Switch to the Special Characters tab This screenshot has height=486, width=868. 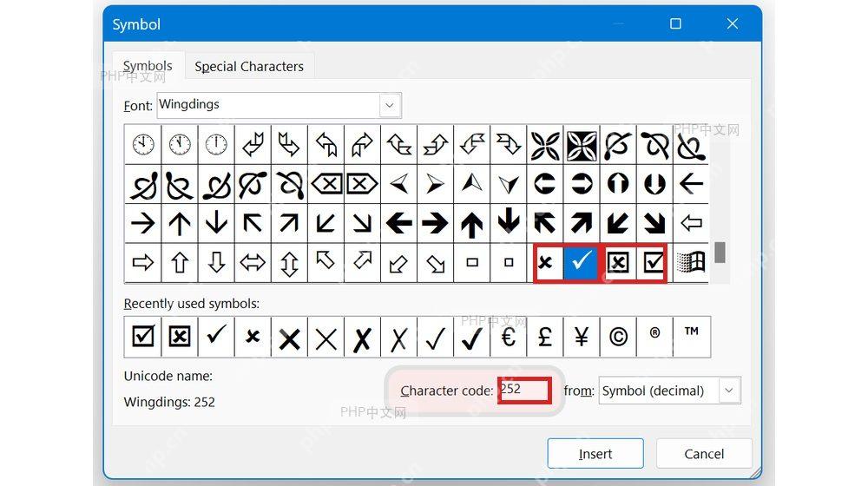click(249, 67)
